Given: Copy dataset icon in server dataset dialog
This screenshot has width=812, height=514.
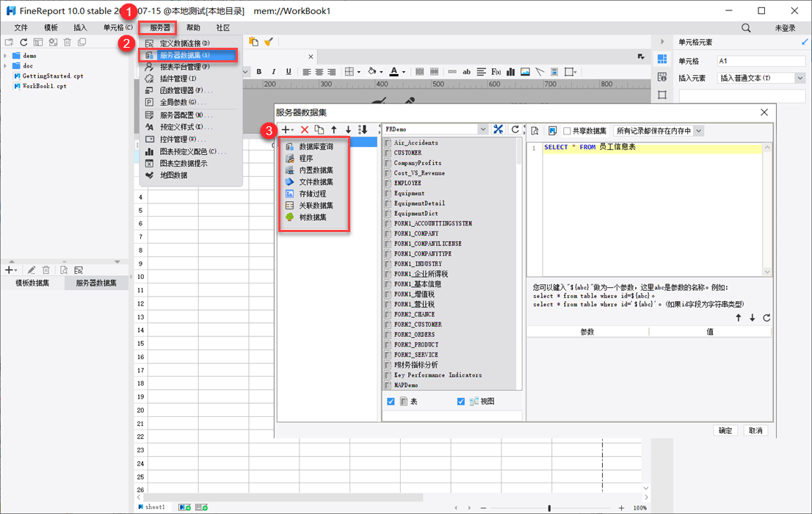Looking at the screenshot, I should click(x=319, y=129).
